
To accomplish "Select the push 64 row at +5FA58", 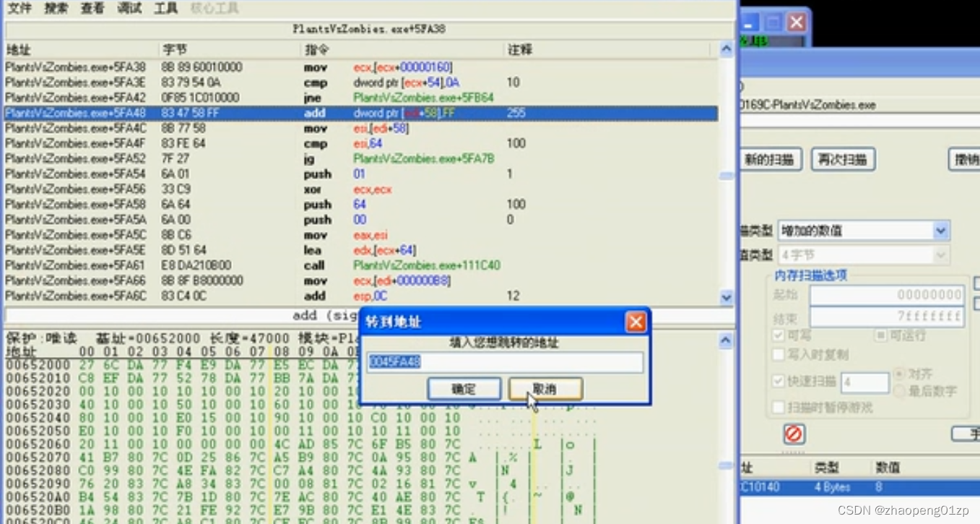I will pos(361,205).
